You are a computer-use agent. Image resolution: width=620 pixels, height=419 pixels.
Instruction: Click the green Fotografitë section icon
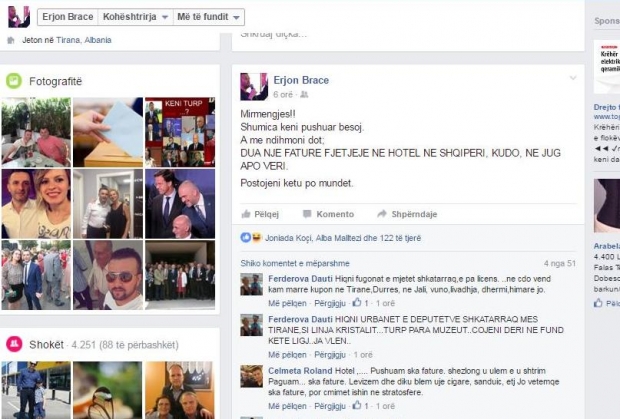(x=14, y=81)
